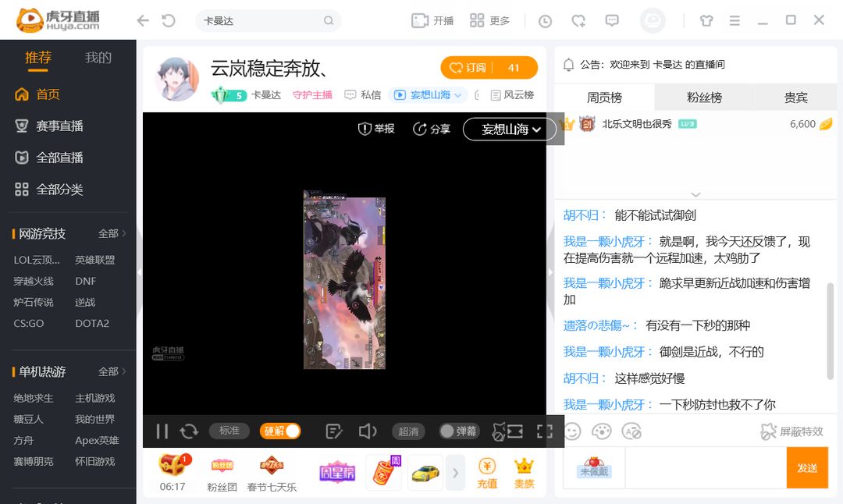Open the subscriptions heart icon in top bar

point(578,21)
